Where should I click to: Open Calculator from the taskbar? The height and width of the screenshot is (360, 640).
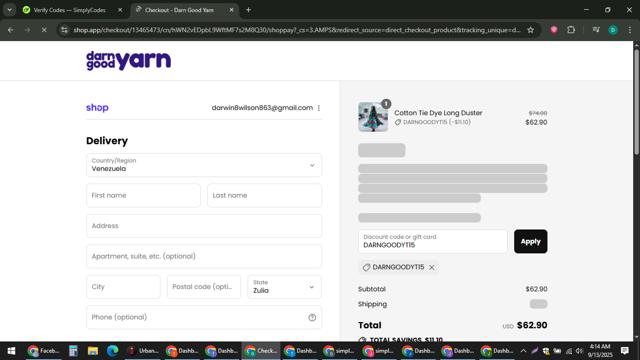tap(73, 351)
